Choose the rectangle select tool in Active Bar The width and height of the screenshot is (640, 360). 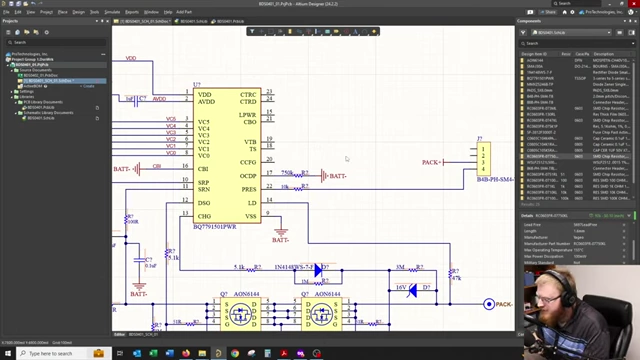[x=271, y=31]
